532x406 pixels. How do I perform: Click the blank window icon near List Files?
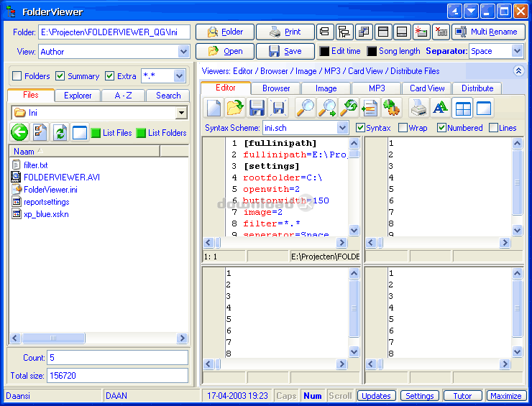tap(80, 132)
